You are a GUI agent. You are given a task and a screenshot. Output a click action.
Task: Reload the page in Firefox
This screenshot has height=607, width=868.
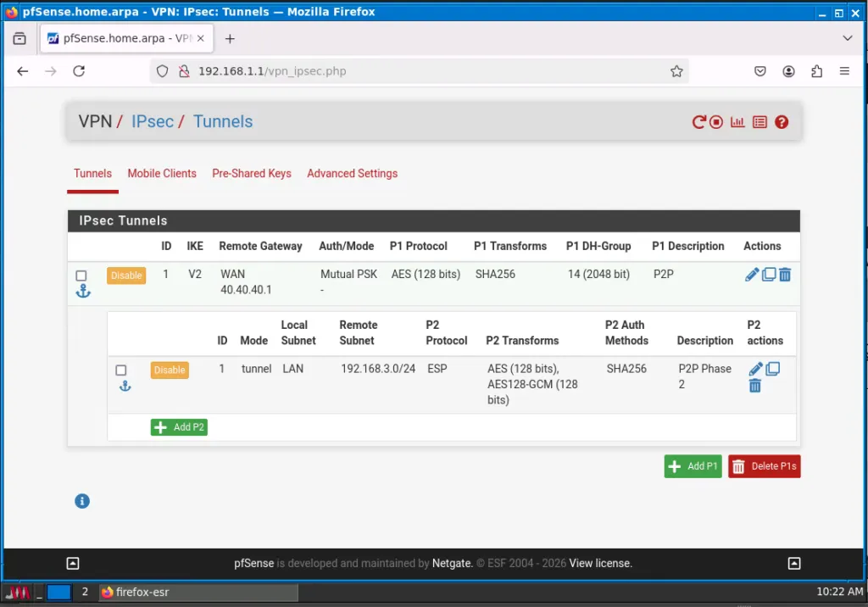pyautogui.click(x=79, y=71)
